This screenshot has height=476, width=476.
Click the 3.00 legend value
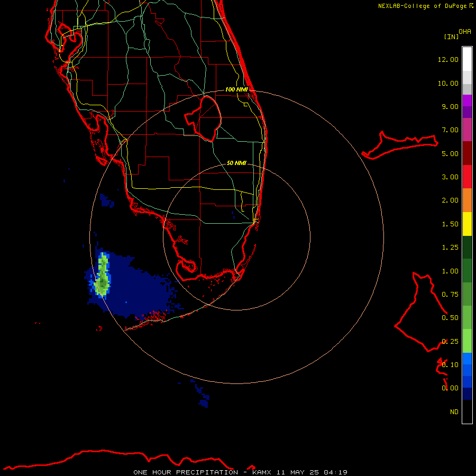pyautogui.click(x=450, y=177)
